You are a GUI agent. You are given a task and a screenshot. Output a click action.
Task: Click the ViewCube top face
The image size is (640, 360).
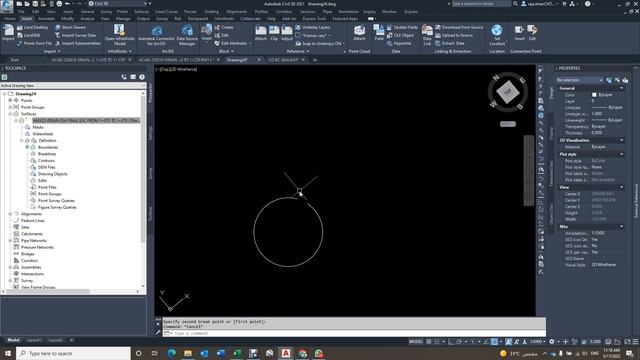click(x=508, y=91)
